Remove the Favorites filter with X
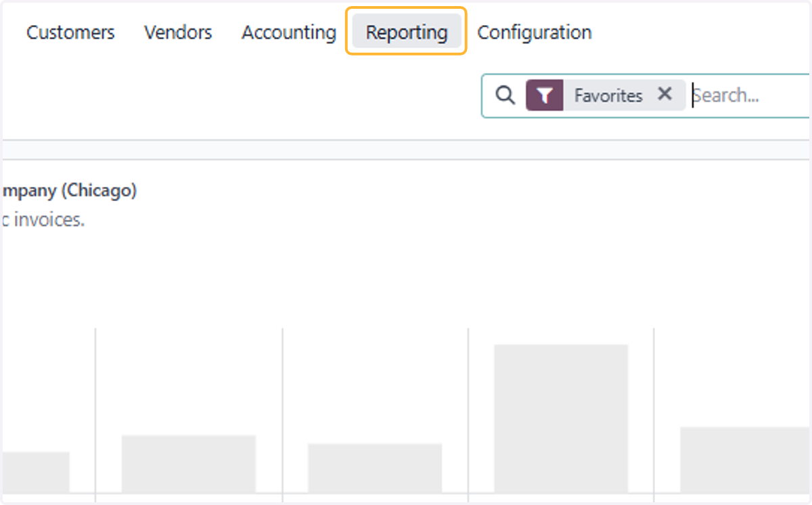812x505 pixels. click(x=665, y=94)
